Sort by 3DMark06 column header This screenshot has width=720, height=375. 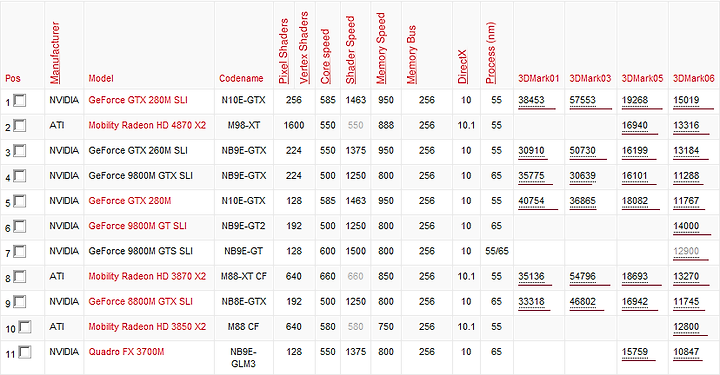(x=694, y=78)
